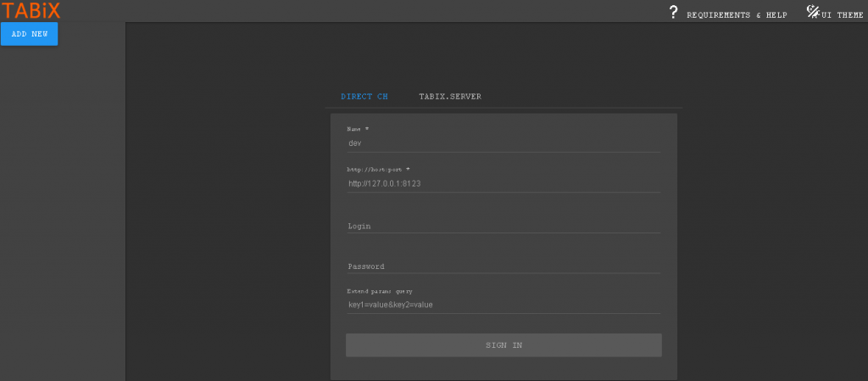Select the Password input field

tap(504, 266)
